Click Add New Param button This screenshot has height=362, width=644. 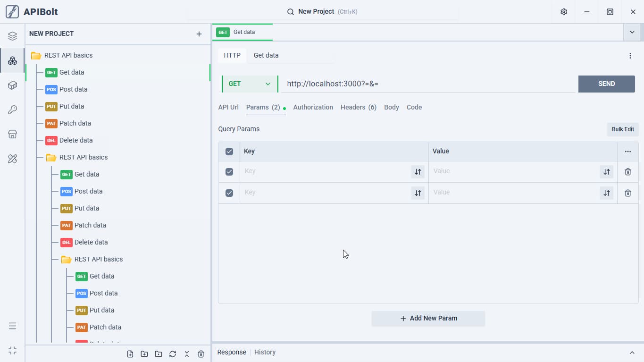[x=428, y=319]
